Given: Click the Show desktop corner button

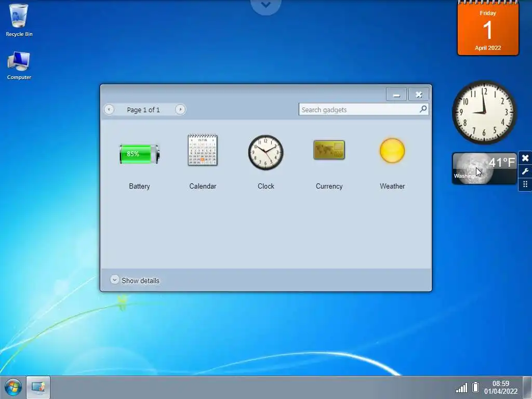Looking at the screenshot, I should [x=527, y=388].
